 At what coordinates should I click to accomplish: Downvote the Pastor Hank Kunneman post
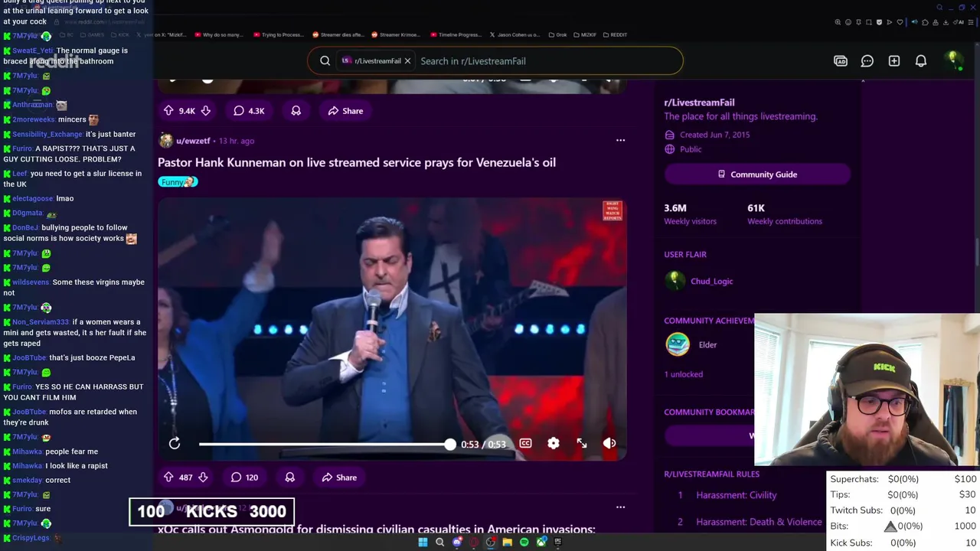(203, 478)
